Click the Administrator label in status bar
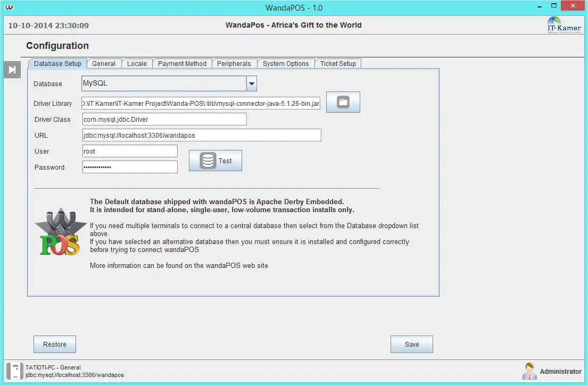 point(561,372)
